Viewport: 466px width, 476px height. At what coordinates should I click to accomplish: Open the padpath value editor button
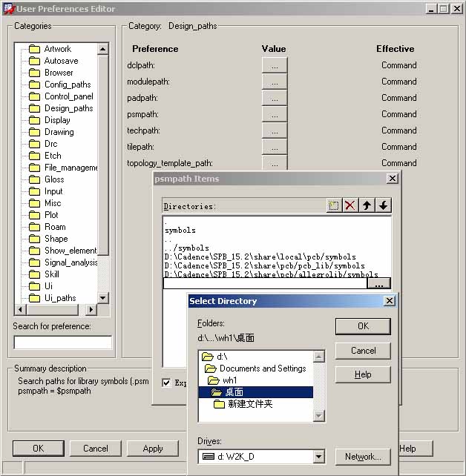tap(275, 98)
